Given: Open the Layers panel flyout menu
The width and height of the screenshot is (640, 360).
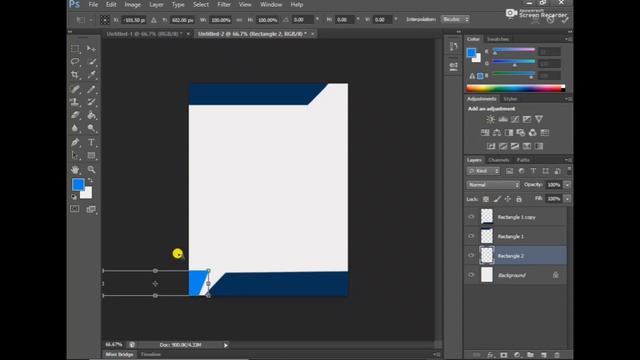Looking at the screenshot, I should [569, 160].
